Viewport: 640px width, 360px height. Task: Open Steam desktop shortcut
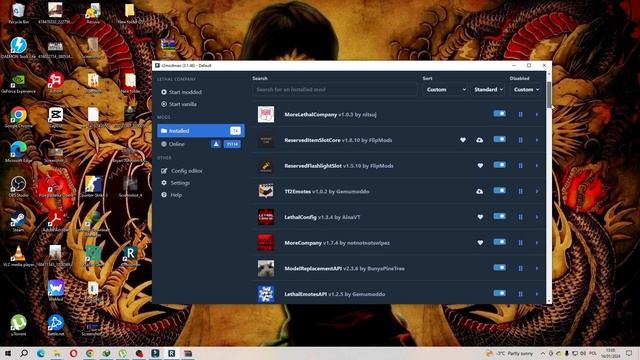(18, 222)
